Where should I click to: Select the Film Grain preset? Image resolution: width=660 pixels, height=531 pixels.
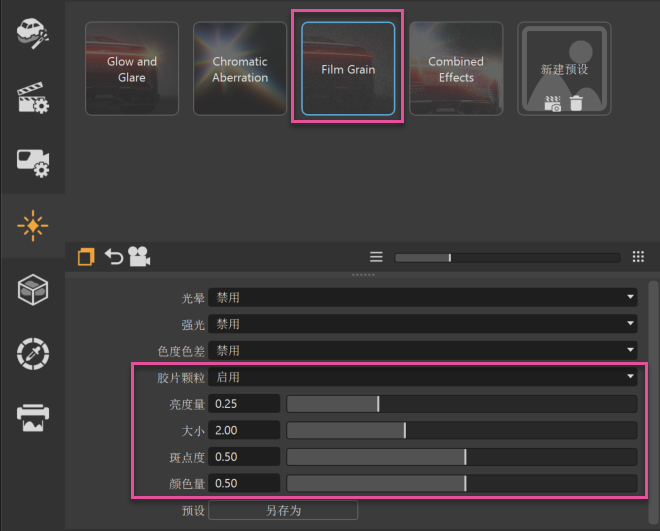click(x=348, y=69)
